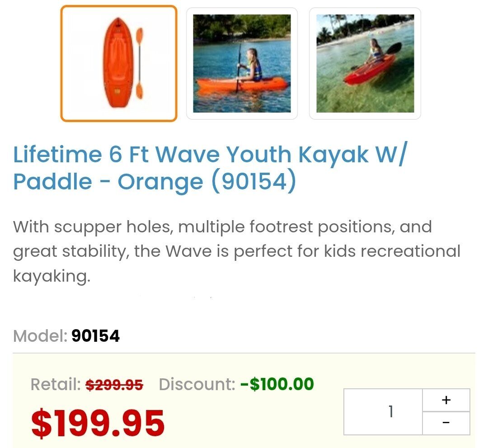Increase quantity with the plus button
Screen dimensions: 488x448
(x=446, y=400)
